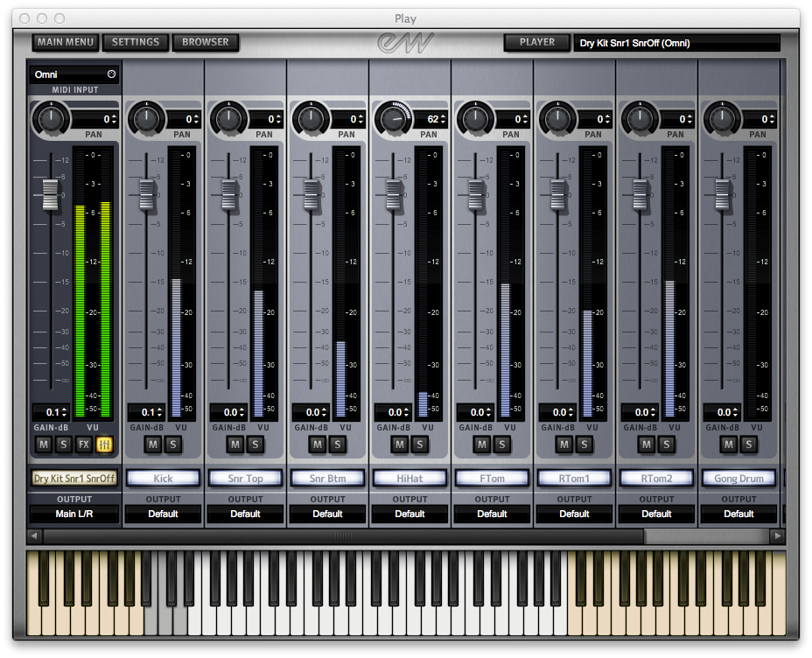Open the Omni MIDI input dropdown
Viewport: 812px width, 658px height.
coord(74,74)
